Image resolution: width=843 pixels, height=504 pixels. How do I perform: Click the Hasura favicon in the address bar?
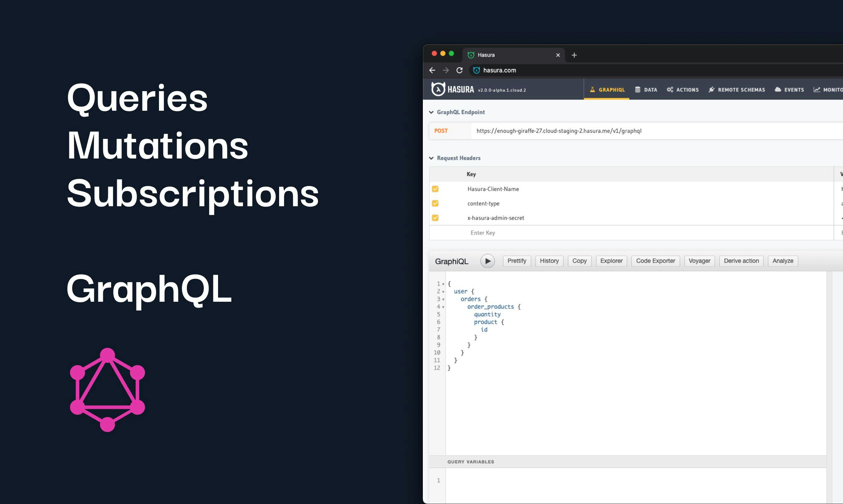click(477, 70)
